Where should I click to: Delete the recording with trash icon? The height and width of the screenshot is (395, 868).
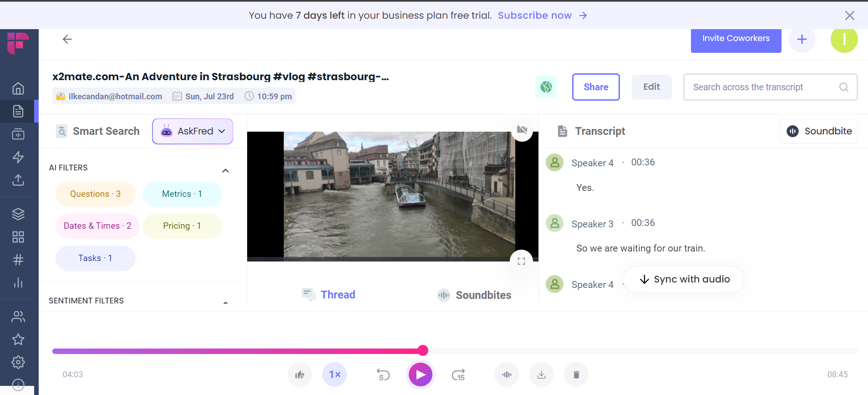(x=576, y=374)
